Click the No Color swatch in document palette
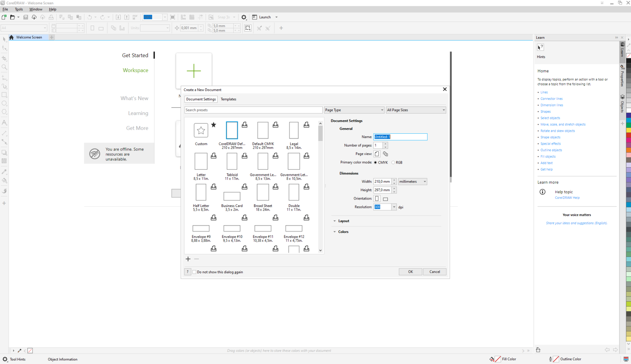631x364 pixels. (x=30, y=351)
